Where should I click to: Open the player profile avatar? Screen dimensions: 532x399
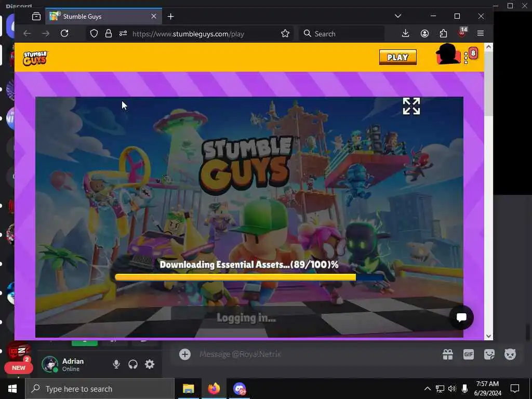pos(448,54)
